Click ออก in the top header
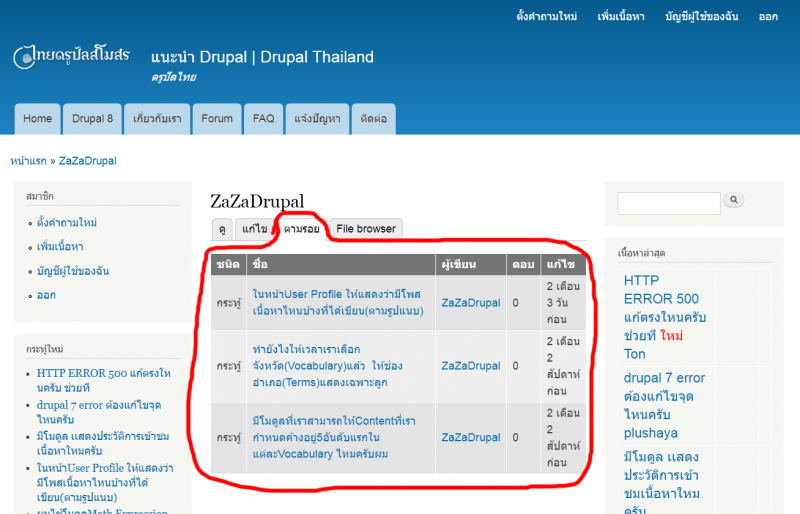800x514 pixels. tap(768, 16)
